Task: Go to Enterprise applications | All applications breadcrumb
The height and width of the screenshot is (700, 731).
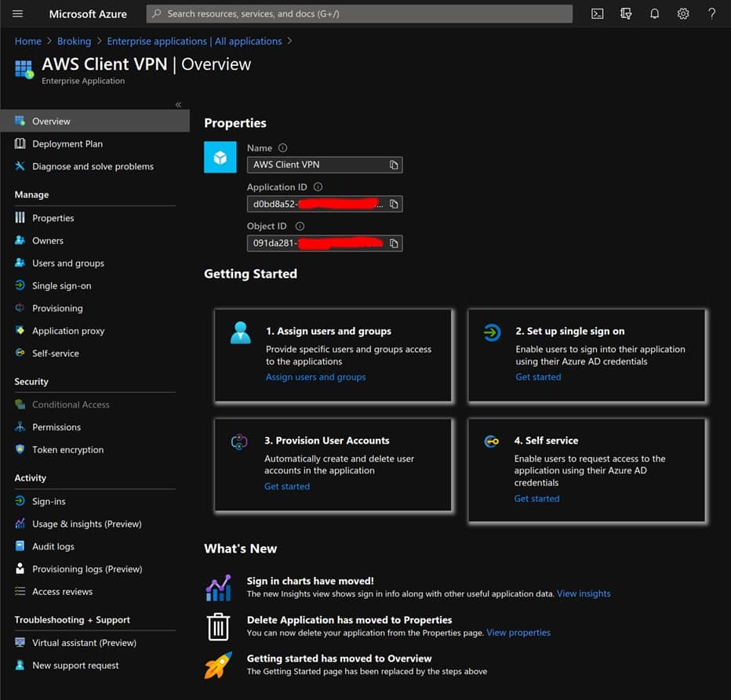Action: [195, 41]
